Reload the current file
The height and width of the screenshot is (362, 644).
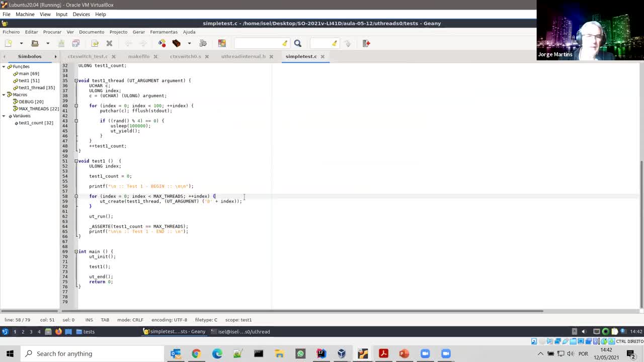point(95,43)
